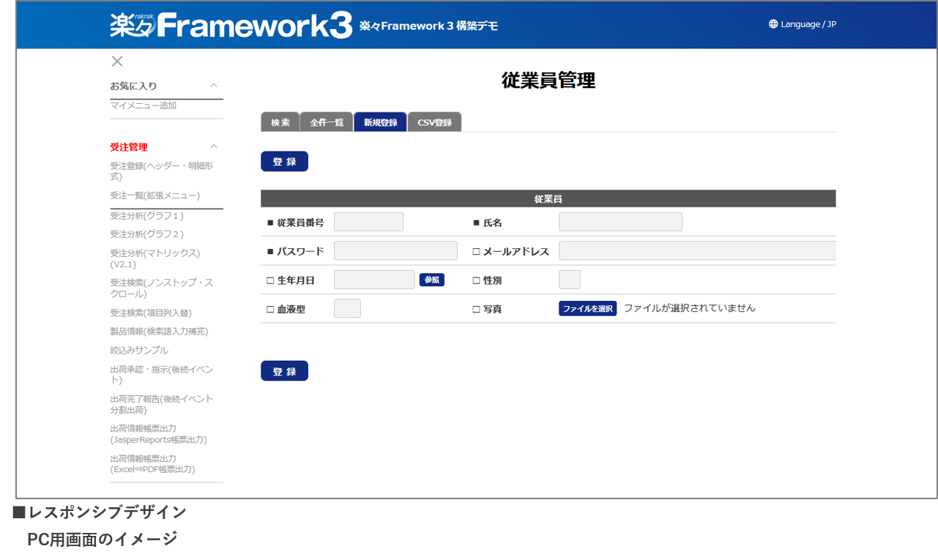This screenshot has width=938, height=560.
Task: Click 参照 button next to 生年月日
Action: [432, 280]
